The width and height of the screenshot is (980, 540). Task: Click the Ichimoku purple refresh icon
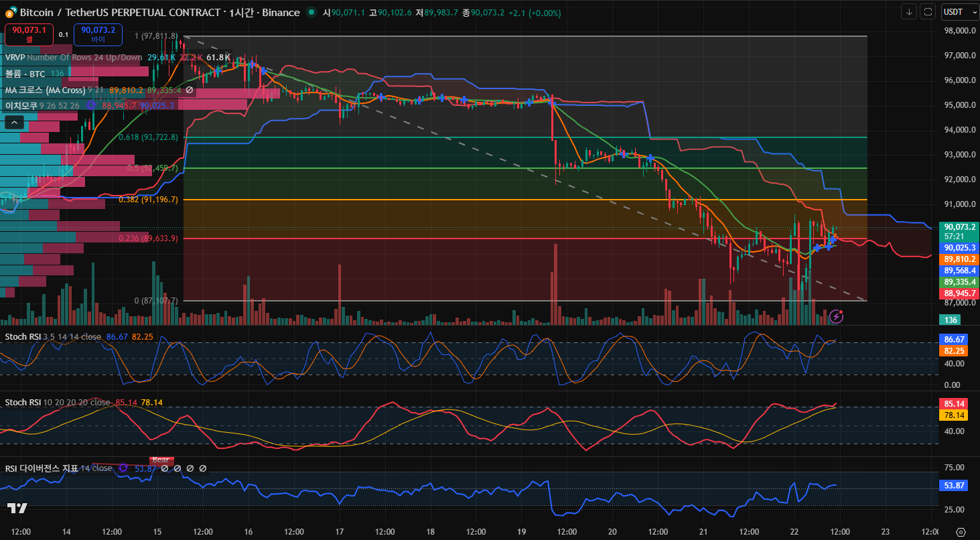point(91,105)
